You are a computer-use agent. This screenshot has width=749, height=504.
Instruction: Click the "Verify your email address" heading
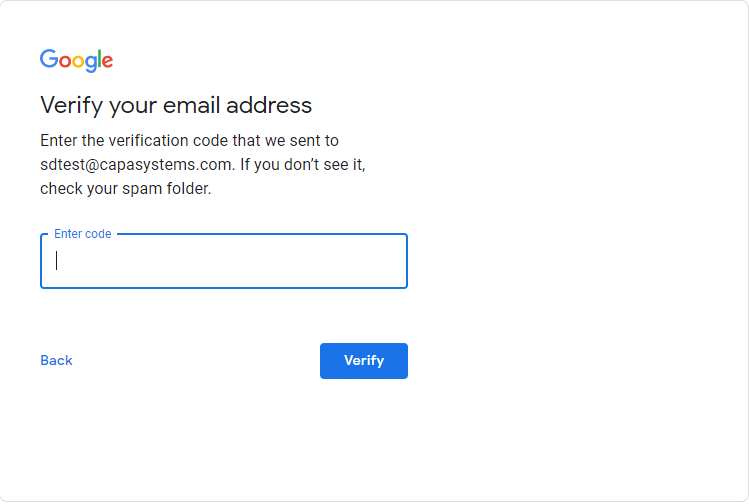(176, 106)
